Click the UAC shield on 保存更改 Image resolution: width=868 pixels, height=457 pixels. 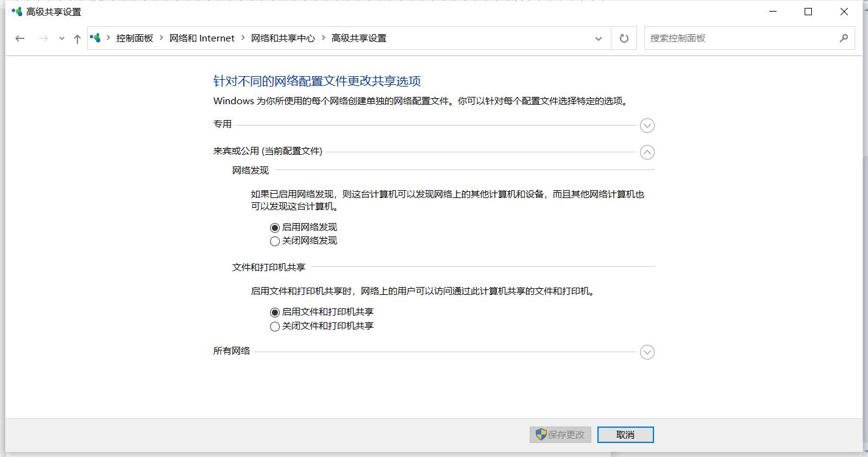click(x=539, y=434)
